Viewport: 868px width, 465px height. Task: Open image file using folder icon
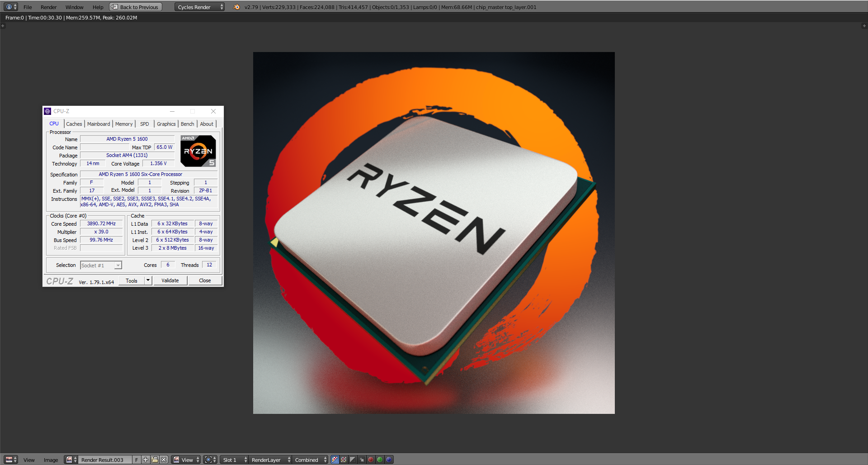click(155, 460)
